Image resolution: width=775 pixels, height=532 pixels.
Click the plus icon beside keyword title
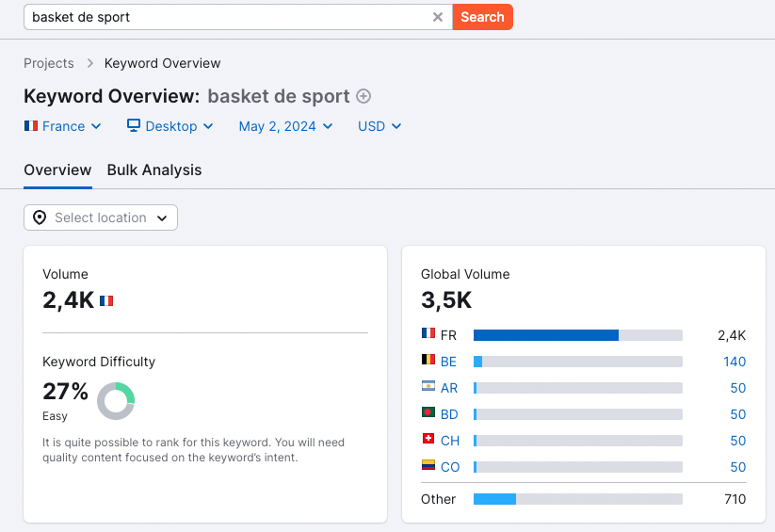[x=363, y=96]
